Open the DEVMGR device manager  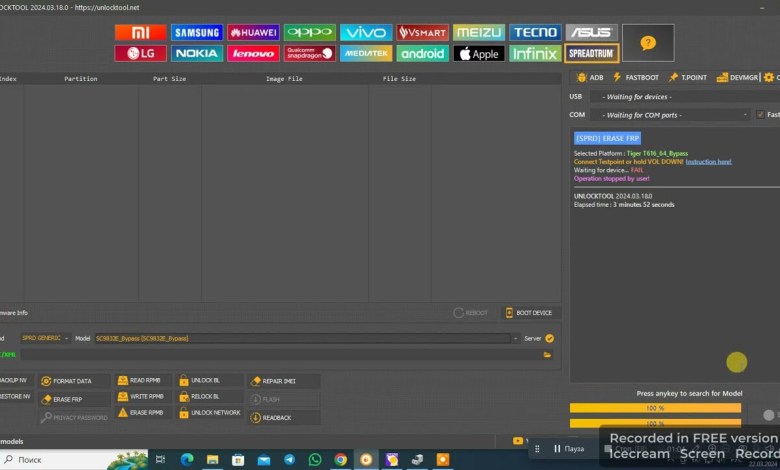[737, 78]
